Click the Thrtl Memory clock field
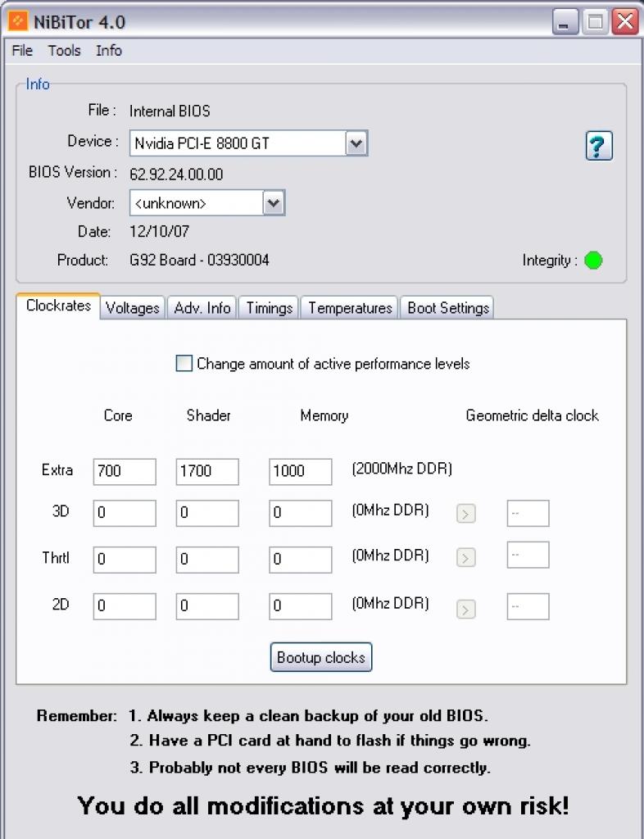 (301, 560)
